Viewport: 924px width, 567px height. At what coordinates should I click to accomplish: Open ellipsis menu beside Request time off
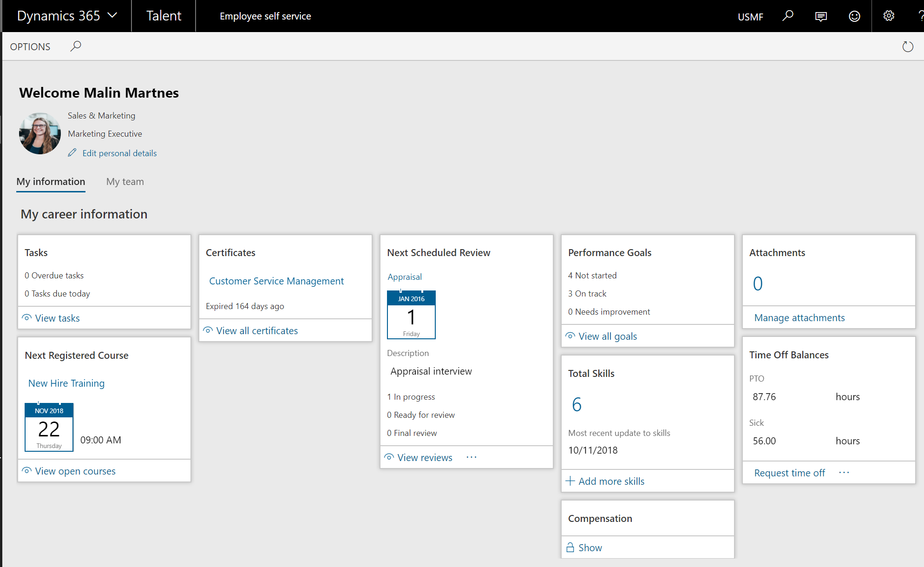[x=844, y=473]
